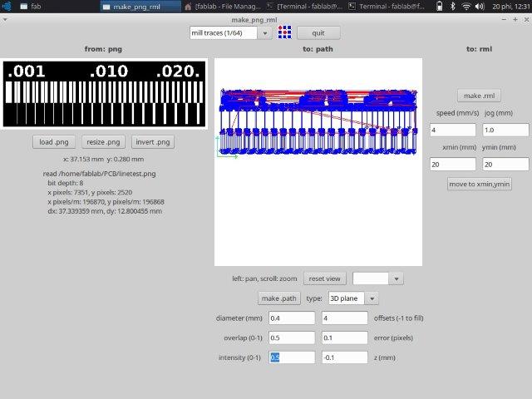The width and height of the screenshot is (532, 399).
Task: Expand the mill traces dropdown arrow
Action: [x=264, y=33]
